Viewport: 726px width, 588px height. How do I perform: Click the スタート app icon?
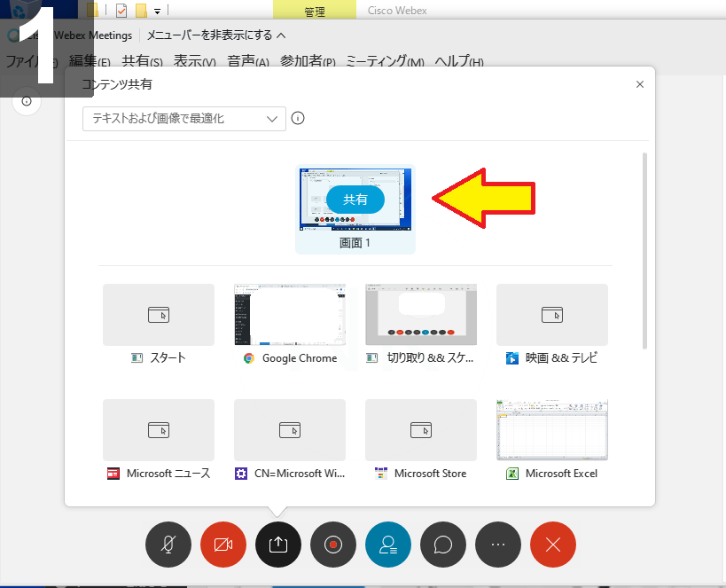(x=137, y=357)
